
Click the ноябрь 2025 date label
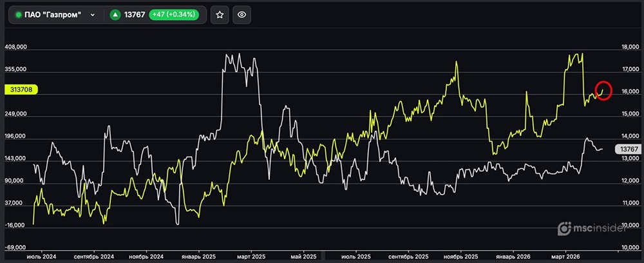[x=461, y=256]
